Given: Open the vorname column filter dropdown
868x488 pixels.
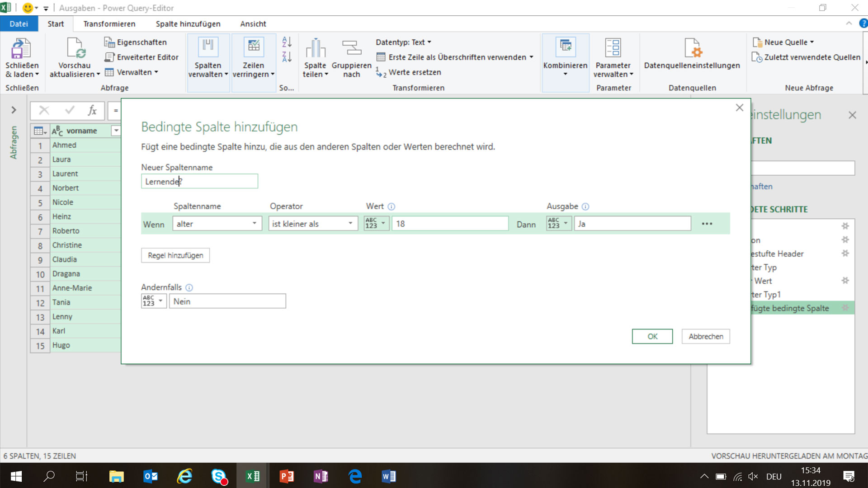Looking at the screenshot, I should tap(116, 131).
